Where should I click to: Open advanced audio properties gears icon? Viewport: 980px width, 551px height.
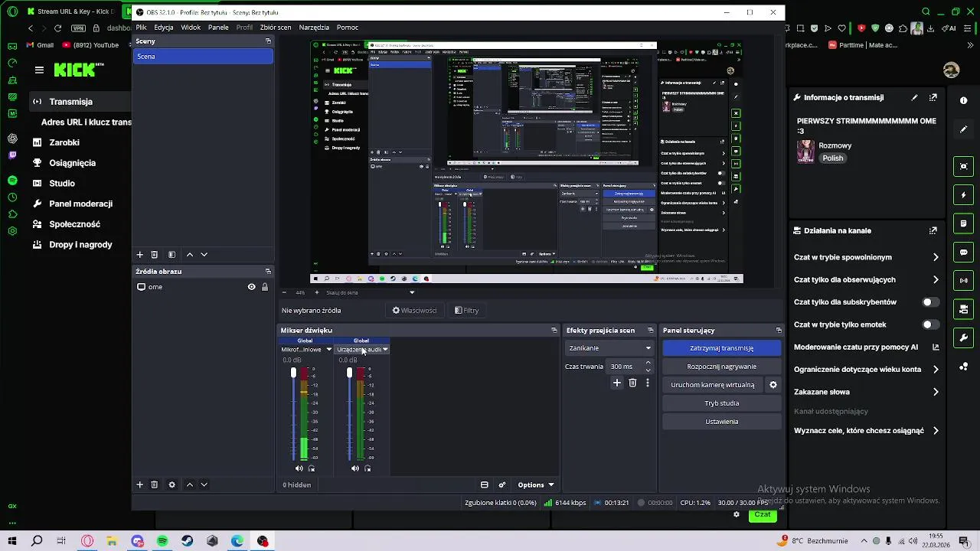coord(502,484)
